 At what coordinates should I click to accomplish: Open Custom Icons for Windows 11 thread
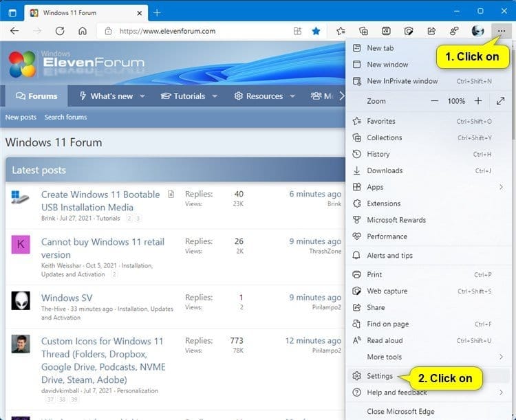click(103, 360)
